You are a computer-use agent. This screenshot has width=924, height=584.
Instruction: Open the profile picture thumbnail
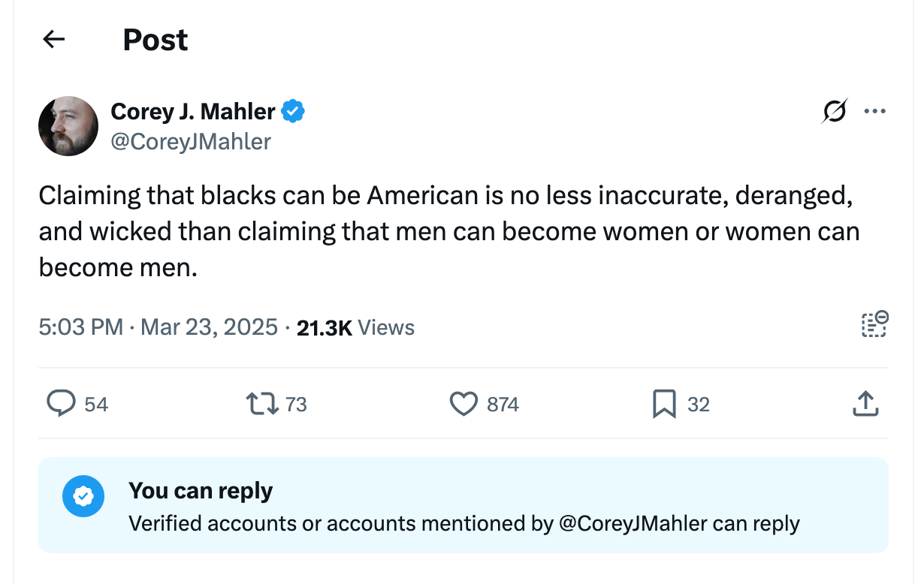(x=68, y=126)
